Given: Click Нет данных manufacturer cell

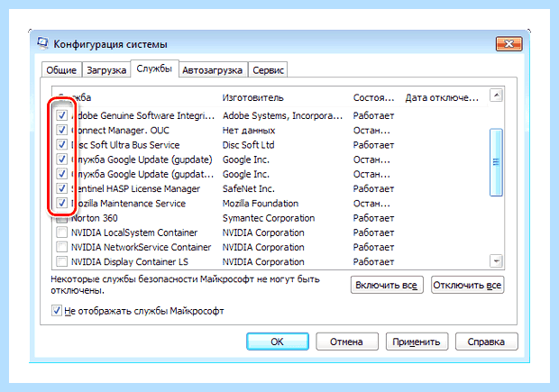Looking at the screenshot, I should pos(249,130).
